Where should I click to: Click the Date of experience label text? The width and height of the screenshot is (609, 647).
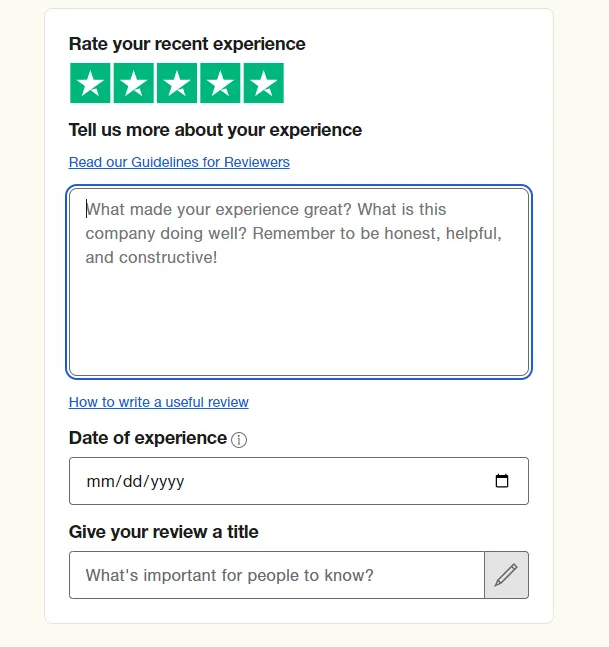click(148, 438)
